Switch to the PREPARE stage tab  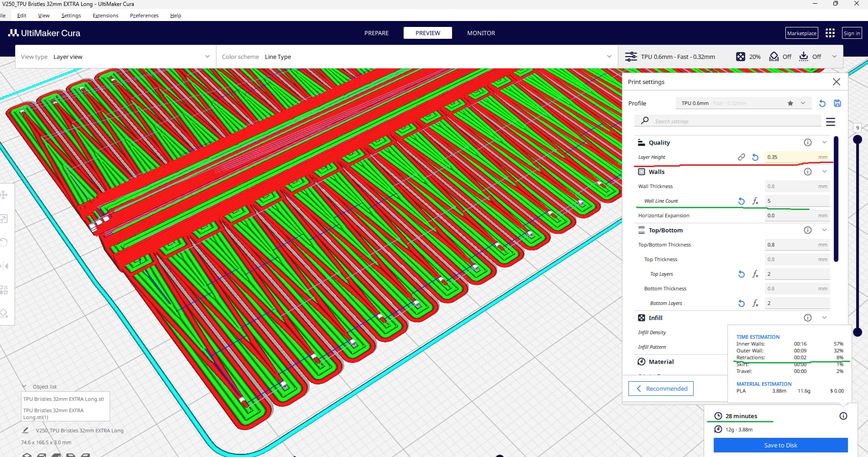376,33
